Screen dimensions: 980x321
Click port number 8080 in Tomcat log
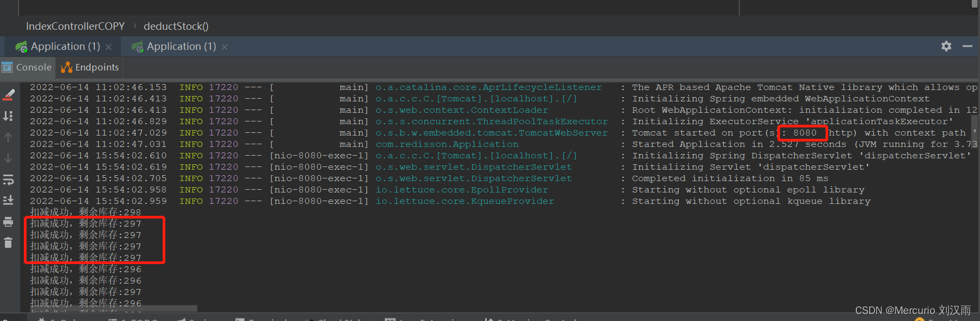[x=805, y=133]
